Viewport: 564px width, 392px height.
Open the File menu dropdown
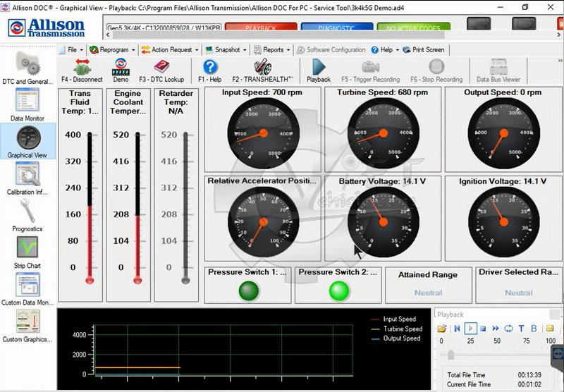73,49
